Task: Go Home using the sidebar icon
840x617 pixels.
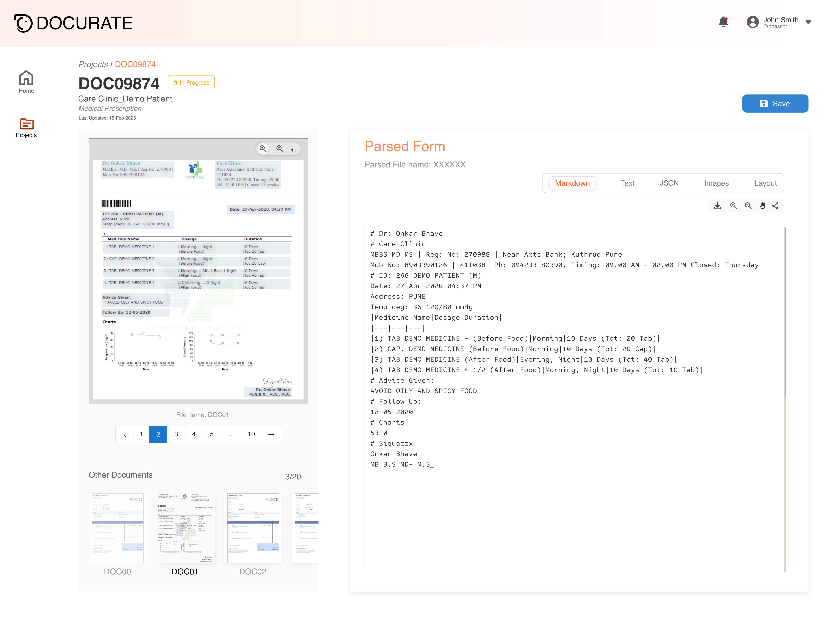Action: 26,82
